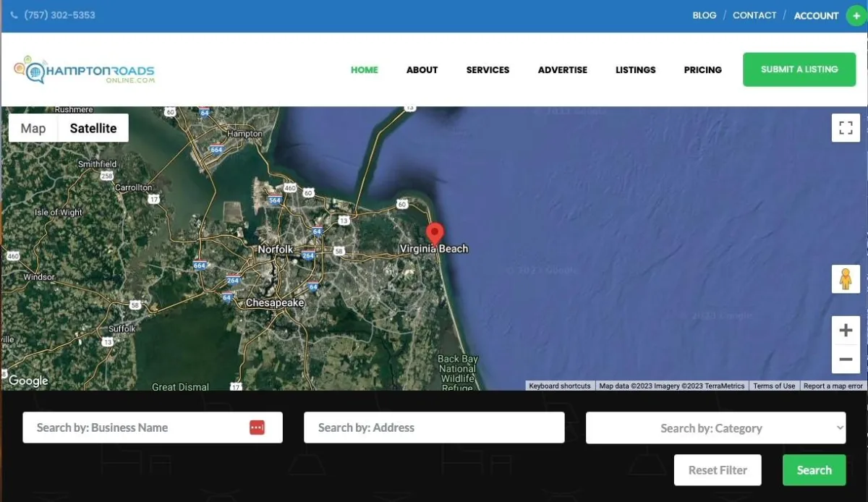Click the green plus account icon

click(x=856, y=16)
